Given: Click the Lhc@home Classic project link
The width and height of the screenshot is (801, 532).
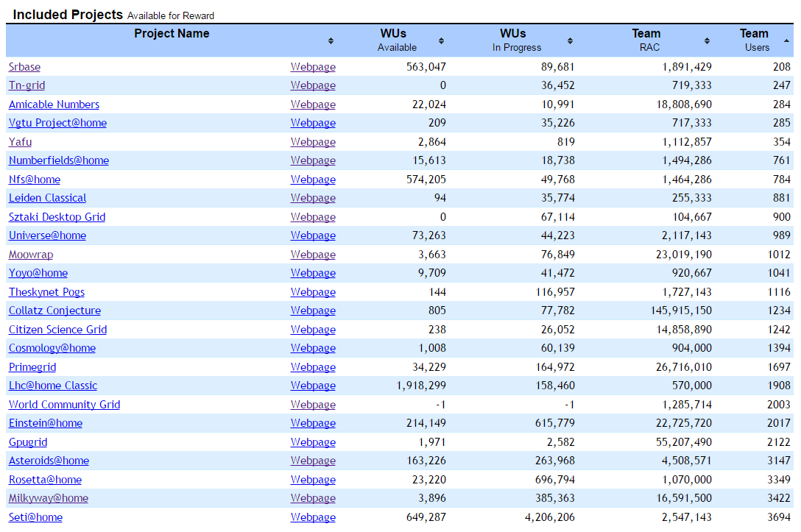Looking at the screenshot, I should pos(53,386).
